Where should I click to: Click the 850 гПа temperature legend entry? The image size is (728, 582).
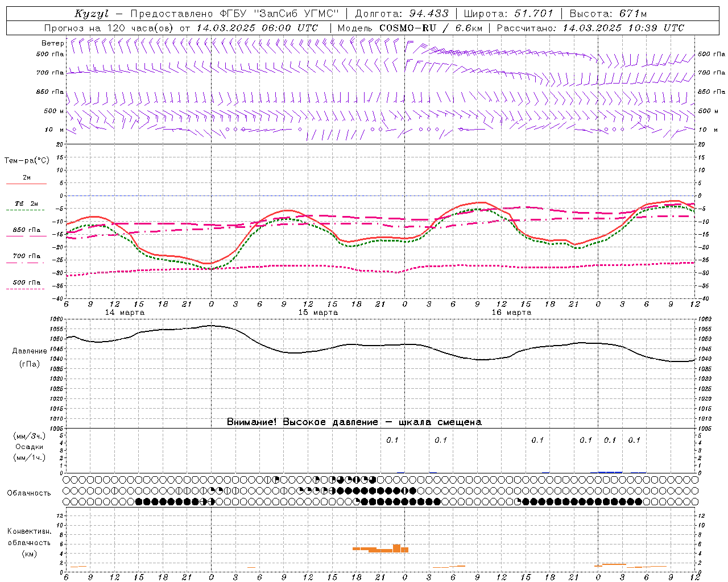point(27,230)
